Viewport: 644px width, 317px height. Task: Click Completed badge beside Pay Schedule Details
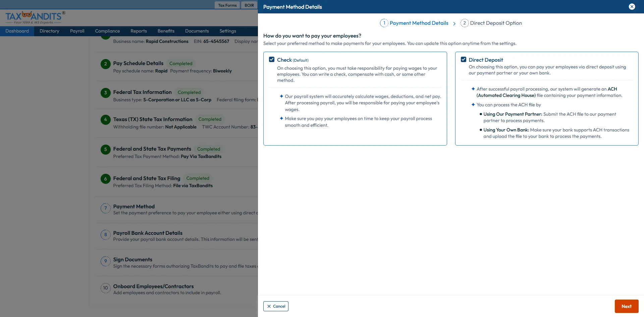point(181,63)
